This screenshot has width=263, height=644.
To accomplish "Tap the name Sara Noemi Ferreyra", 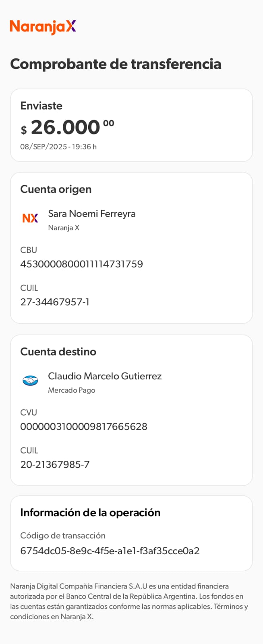I will coord(92,214).
